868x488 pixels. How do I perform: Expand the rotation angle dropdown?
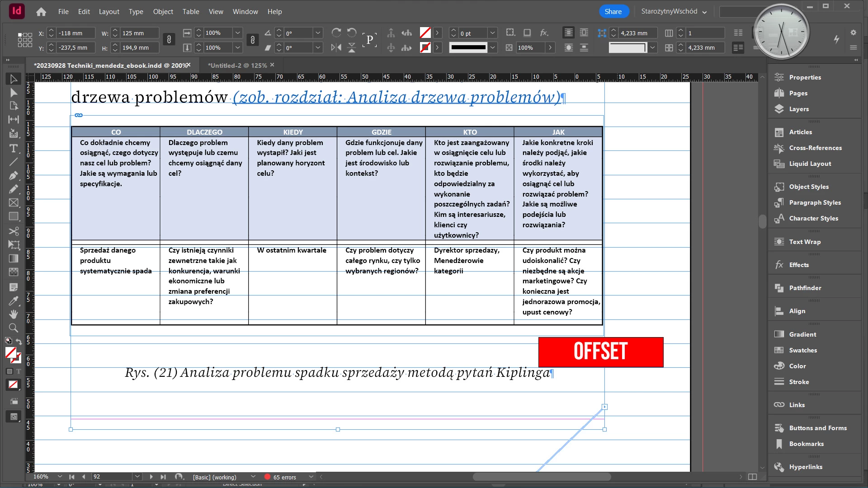point(318,33)
